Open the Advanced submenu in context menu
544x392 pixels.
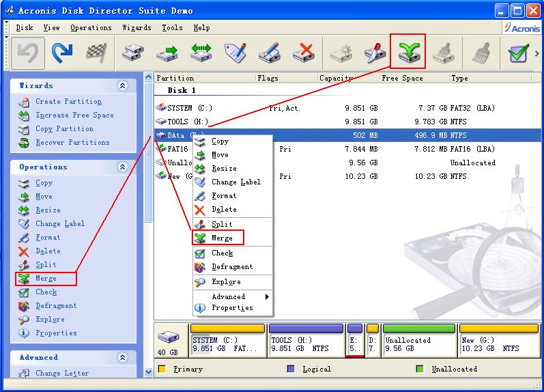point(232,297)
